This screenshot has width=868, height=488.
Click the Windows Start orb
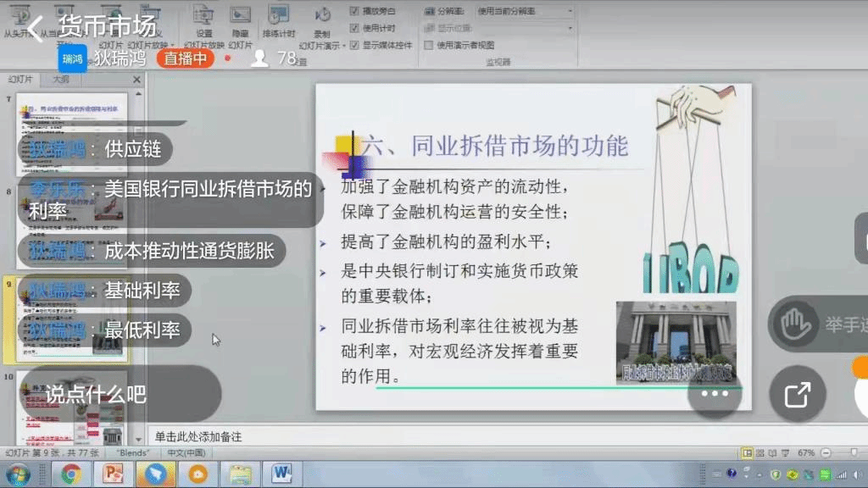click(18, 474)
